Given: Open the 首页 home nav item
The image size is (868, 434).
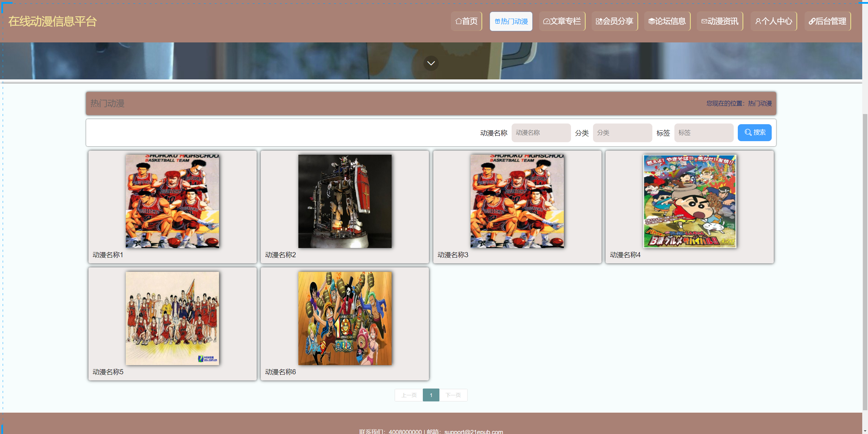Looking at the screenshot, I should pos(466,21).
